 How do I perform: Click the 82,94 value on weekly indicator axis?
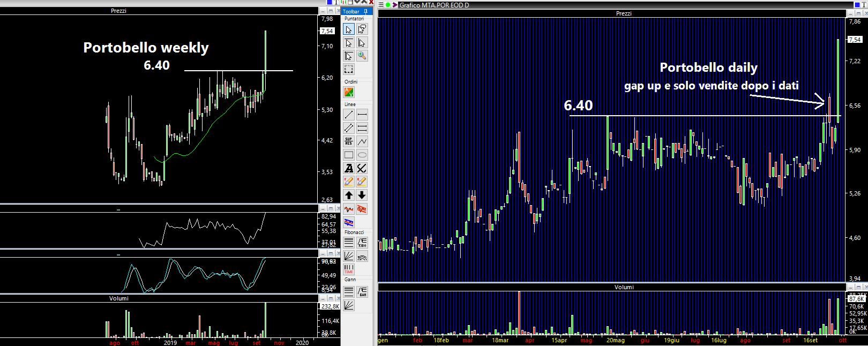click(328, 217)
